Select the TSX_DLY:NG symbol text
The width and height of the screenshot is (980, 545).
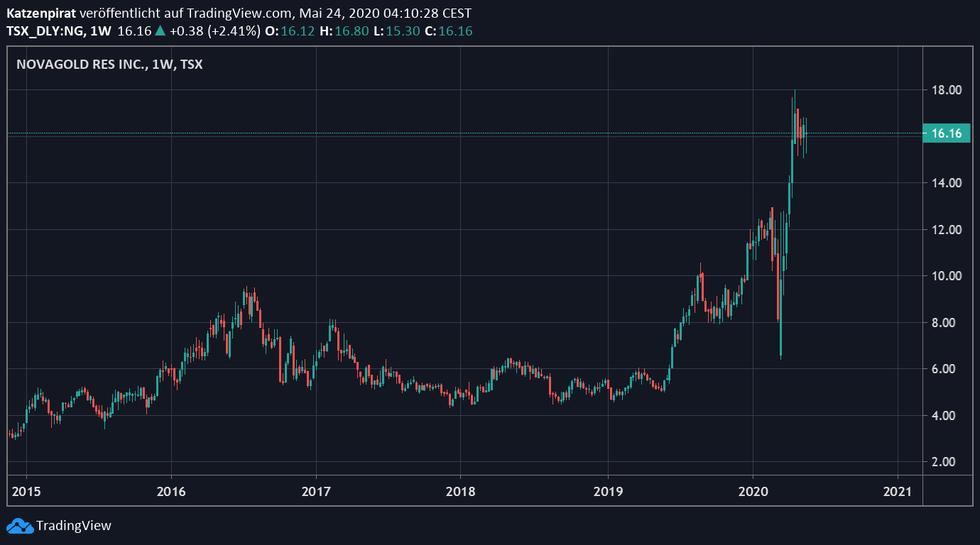(x=46, y=31)
